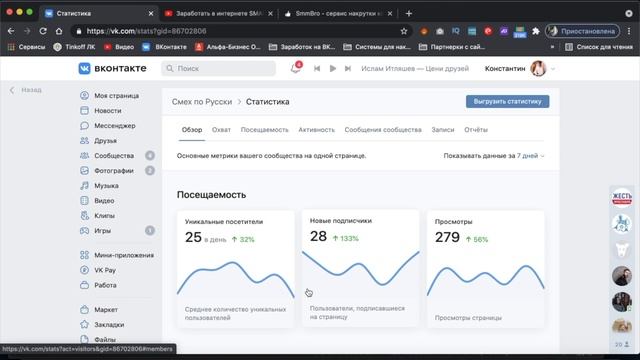Click the Выгрузить статистику button
The height and width of the screenshot is (360, 640).
tap(507, 102)
